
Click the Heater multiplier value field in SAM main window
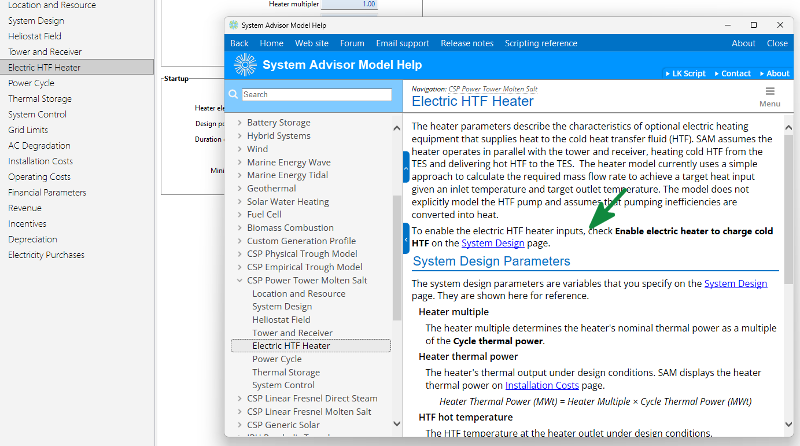349,4
